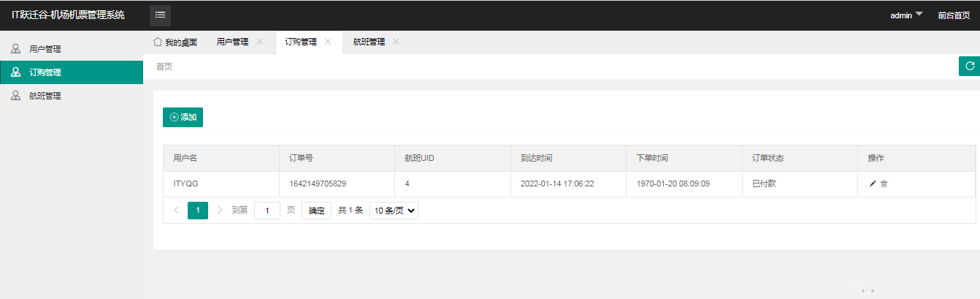The width and height of the screenshot is (980, 299).
Task: Open 用户管理 in the sidebar
Action: 45,49
